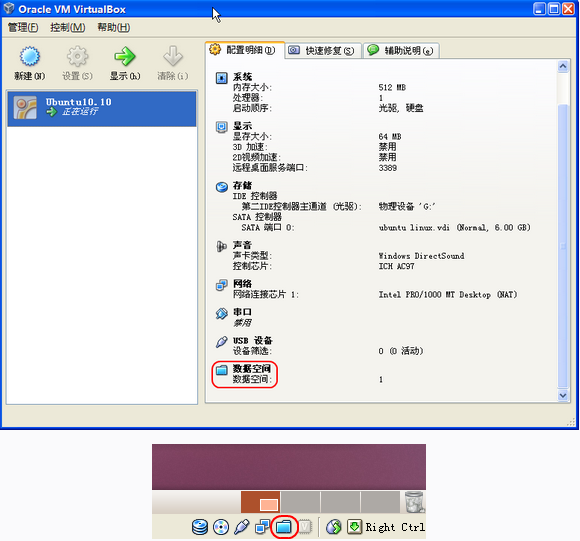This screenshot has width=580, height=541.
Task: Click the 512 MB memory value
Action: pos(392,88)
